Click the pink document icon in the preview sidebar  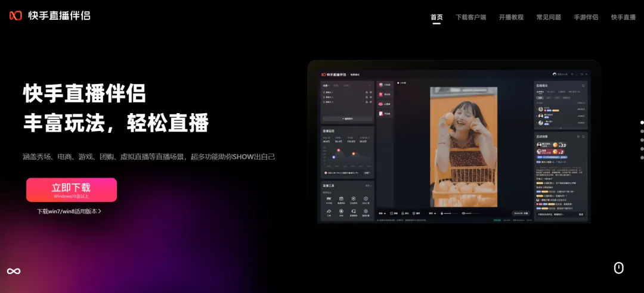point(381,114)
